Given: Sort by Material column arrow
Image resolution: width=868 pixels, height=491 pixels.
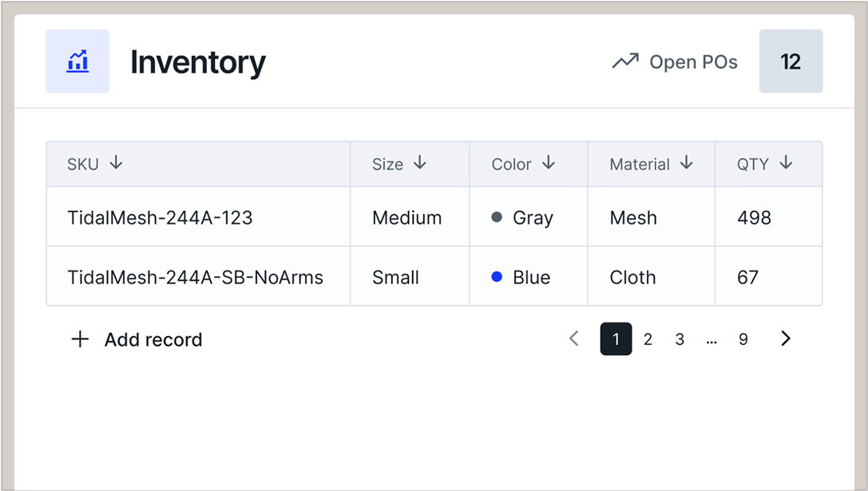Looking at the screenshot, I should pos(687,163).
